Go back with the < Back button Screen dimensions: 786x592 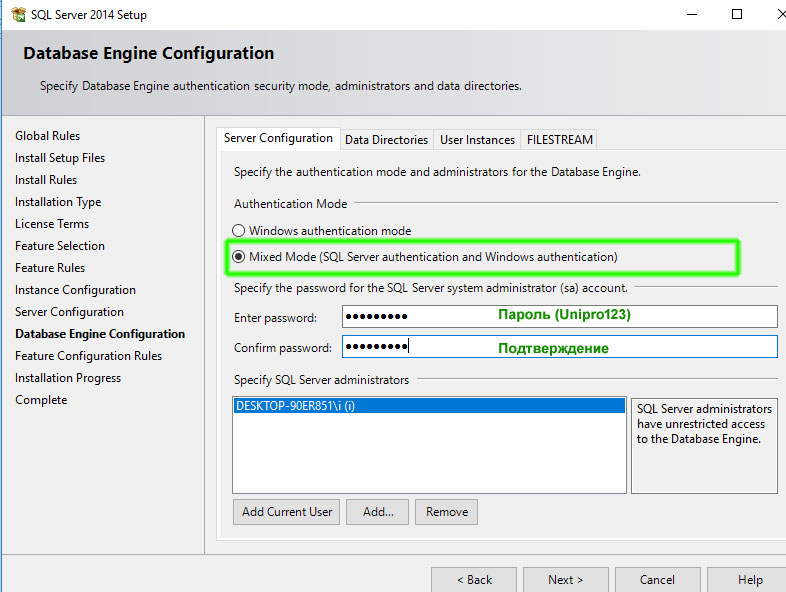[x=474, y=580]
